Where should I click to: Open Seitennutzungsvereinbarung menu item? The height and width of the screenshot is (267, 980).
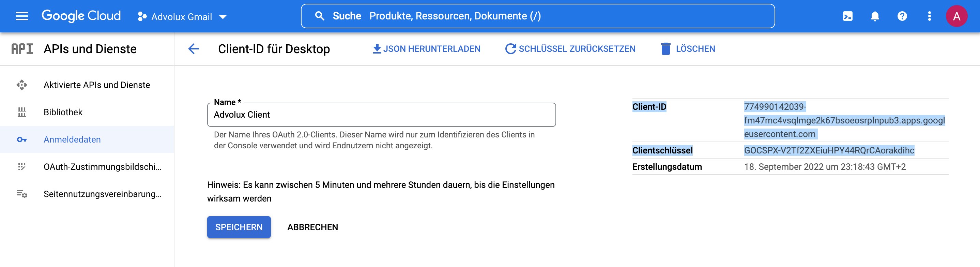pyautogui.click(x=87, y=194)
